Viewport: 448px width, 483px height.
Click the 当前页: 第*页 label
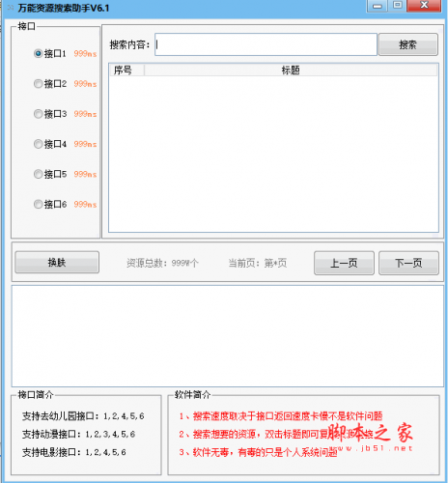pos(258,264)
